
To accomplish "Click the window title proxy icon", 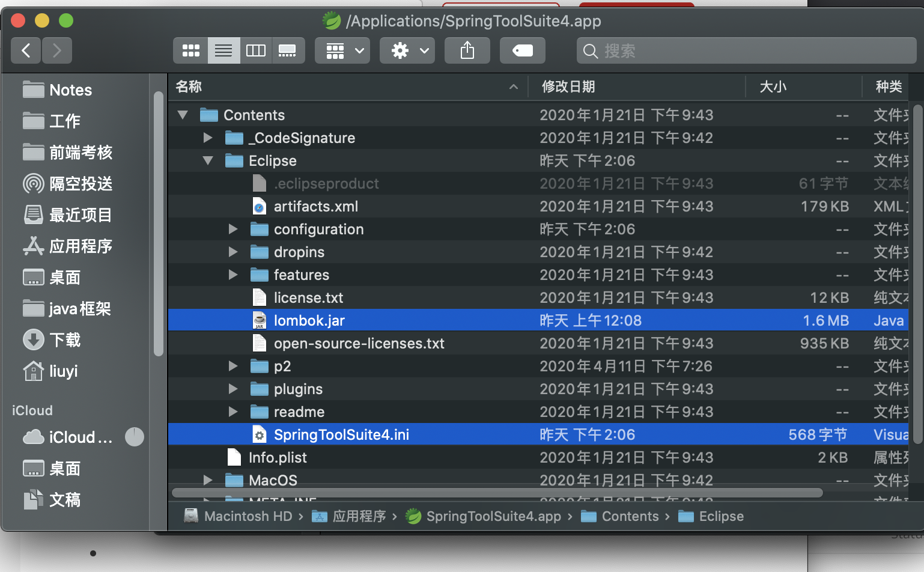I will pos(332,21).
